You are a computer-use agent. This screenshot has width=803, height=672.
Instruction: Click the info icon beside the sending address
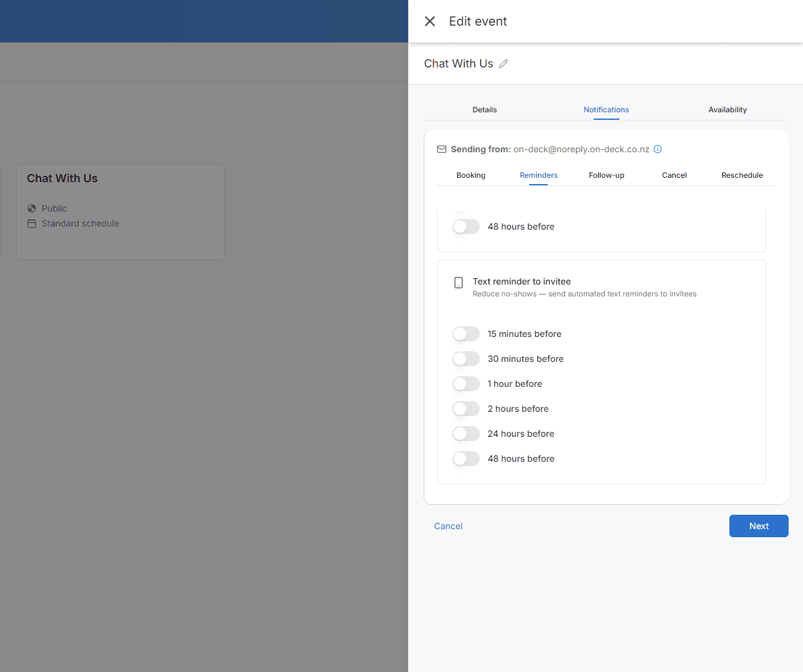(658, 149)
